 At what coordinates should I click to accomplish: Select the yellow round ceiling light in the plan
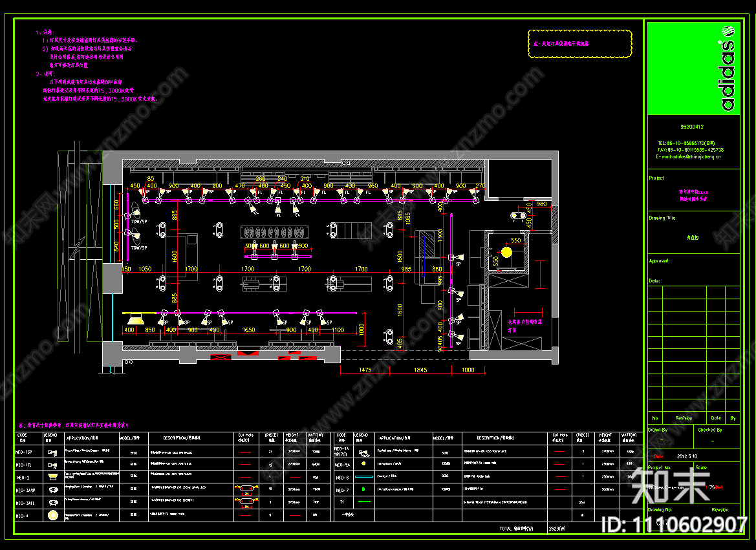click(506, 251)
